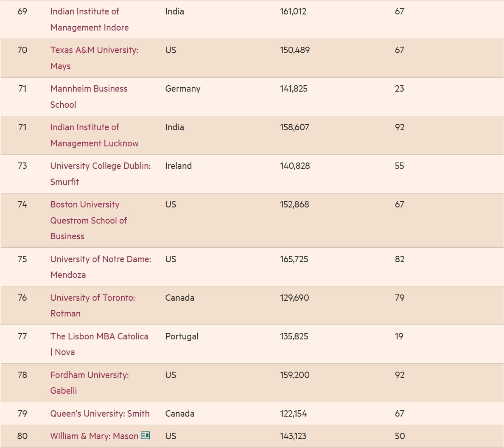This screenshot has width=504, height=448.
Task: Click the Ireland country cell
Action: point(178,166)
